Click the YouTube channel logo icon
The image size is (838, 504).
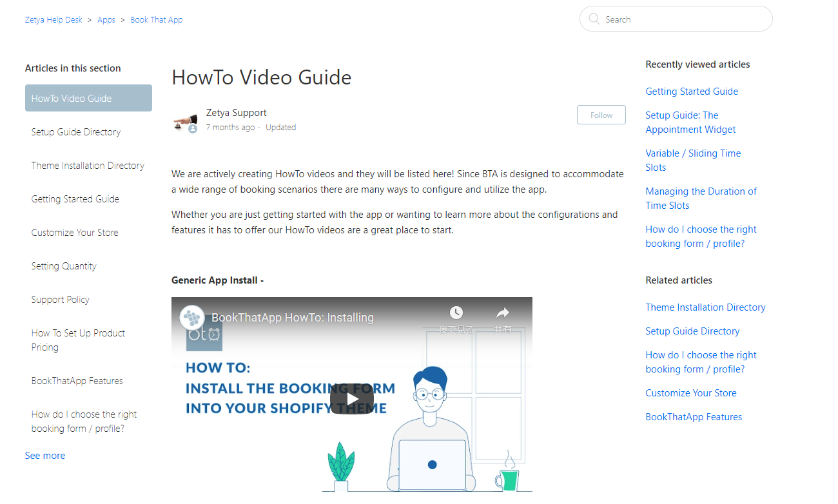[192, 318]
